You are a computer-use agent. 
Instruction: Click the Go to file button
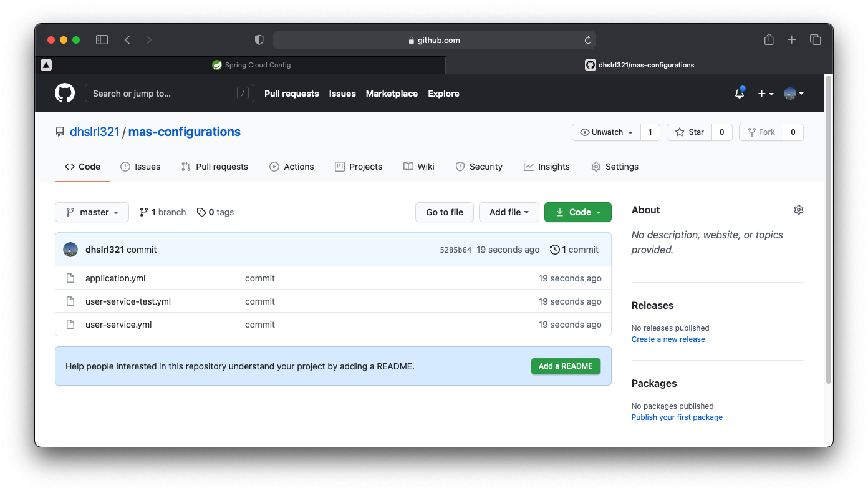[x=445, y=212]
